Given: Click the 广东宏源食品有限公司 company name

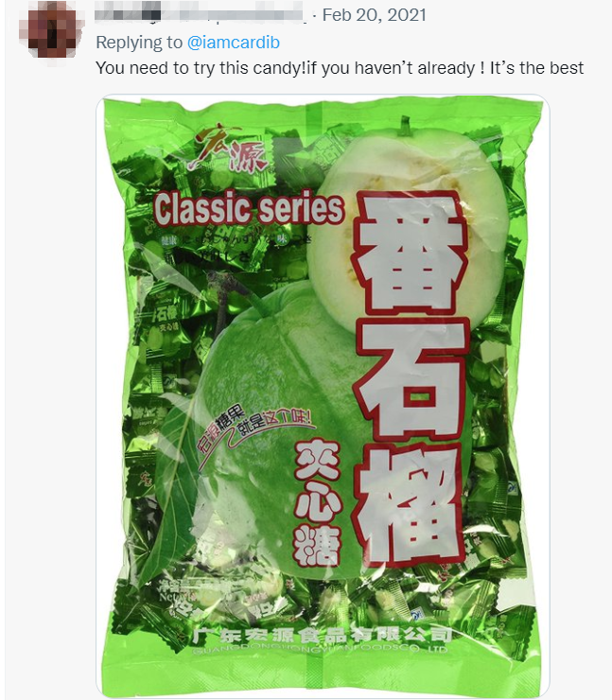Looking at the screenshot, I should pyautogui.click(x=323, y=635).
